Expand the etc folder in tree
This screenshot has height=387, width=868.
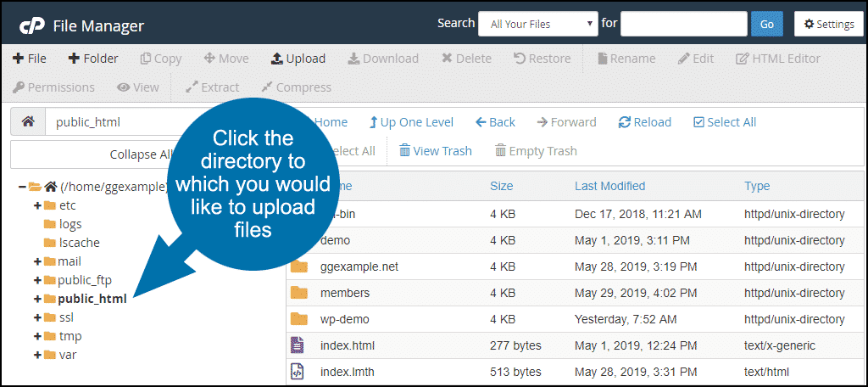coord(37,205)
